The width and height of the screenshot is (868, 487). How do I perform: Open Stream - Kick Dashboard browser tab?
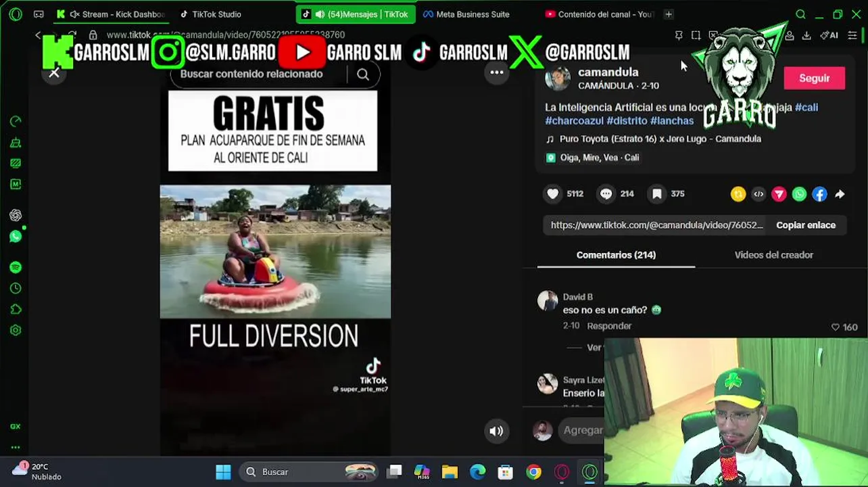pyautogui.click(x=112, y=14)
